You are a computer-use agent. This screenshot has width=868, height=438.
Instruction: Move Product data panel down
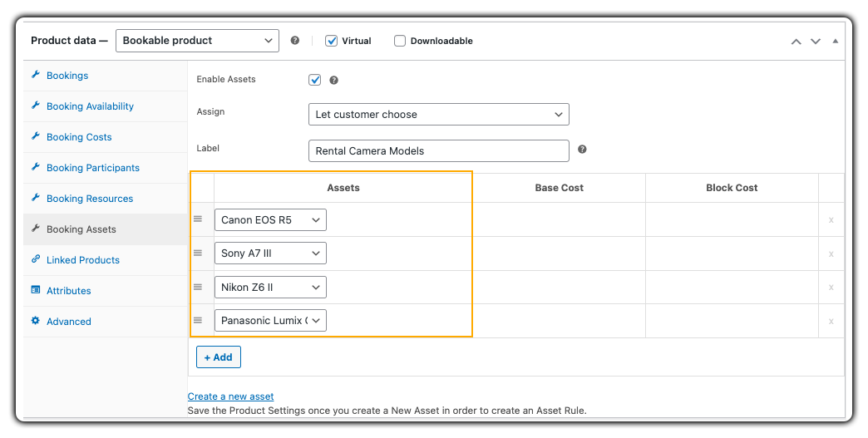click(816, 42)
